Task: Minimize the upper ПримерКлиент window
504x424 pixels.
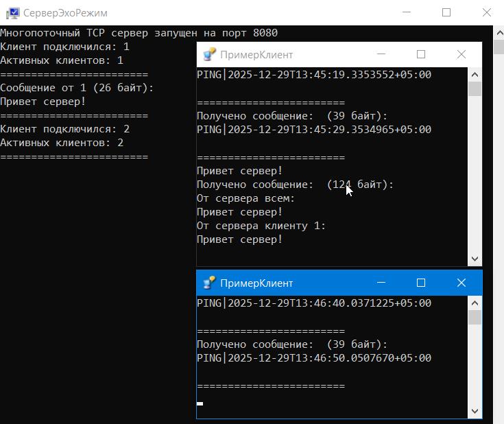Action: pos(381,55)
